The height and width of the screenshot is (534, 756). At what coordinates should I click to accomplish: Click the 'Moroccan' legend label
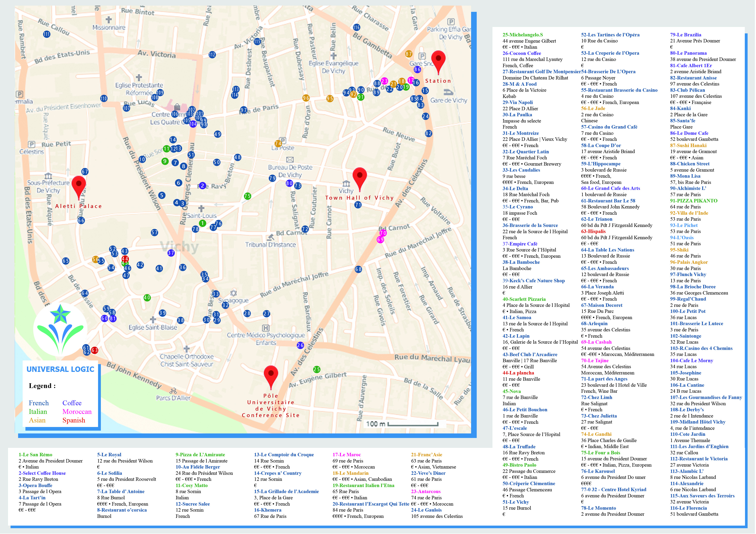[77, 412]
